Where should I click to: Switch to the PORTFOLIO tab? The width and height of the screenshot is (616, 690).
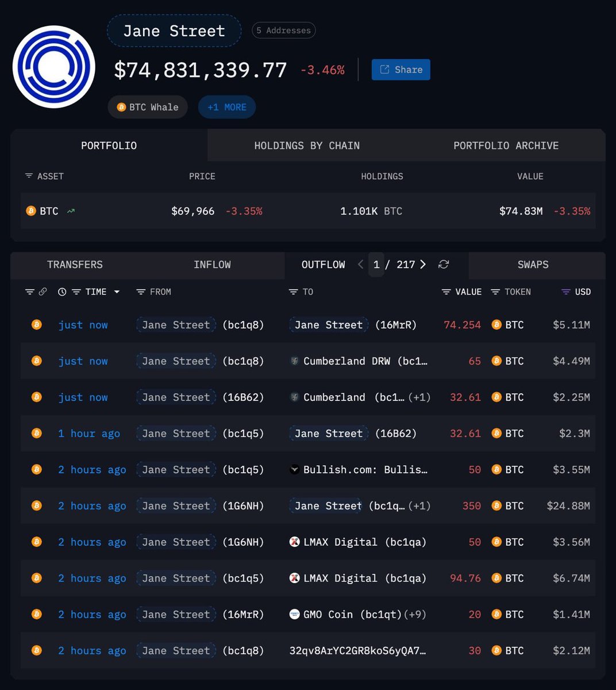[109, 145]
